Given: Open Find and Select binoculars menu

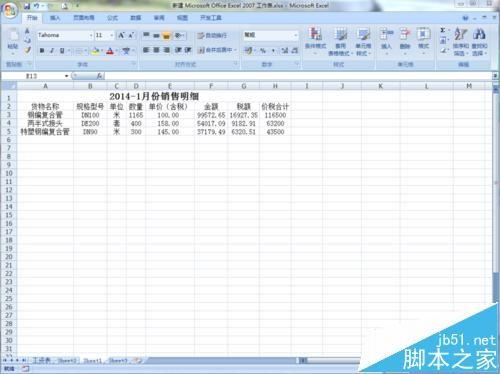Looking at the screenshot, I should pos(479,41).
